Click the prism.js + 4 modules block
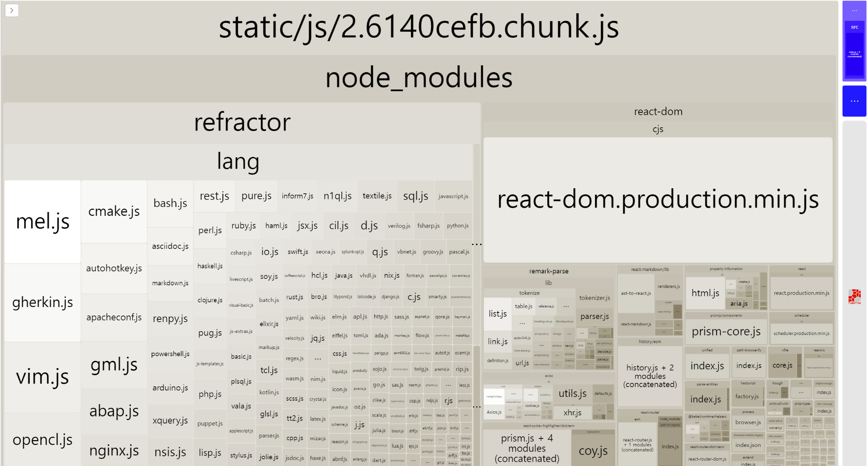Image resolution: width=868 pixels, height=466 pixels. pyautogui.click(x=527, y=449)
